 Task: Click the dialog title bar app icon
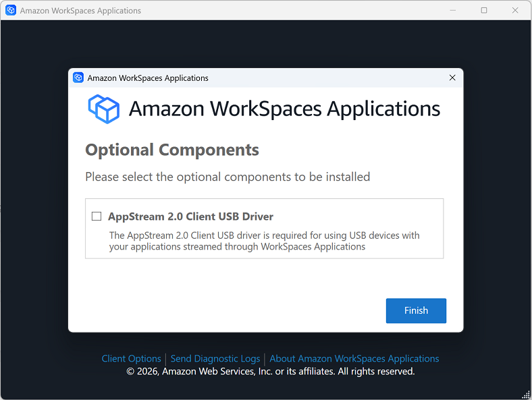[78, 78]
